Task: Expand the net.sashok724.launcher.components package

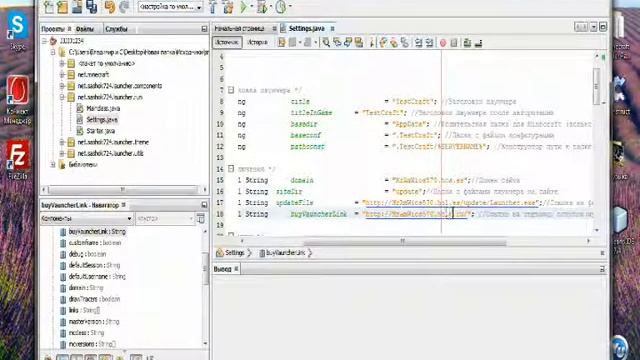Action: pos(62,86)
